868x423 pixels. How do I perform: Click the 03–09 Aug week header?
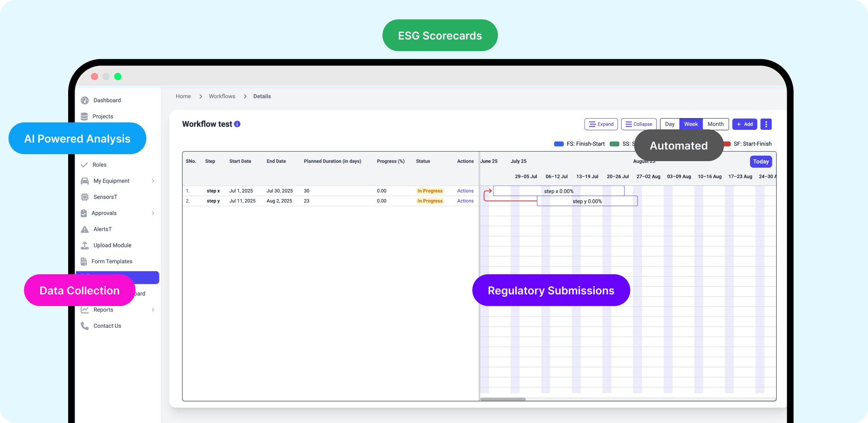point(679,177)
